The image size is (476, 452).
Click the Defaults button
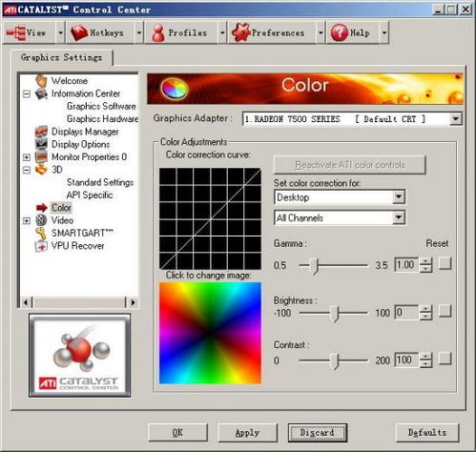(427, 433)
